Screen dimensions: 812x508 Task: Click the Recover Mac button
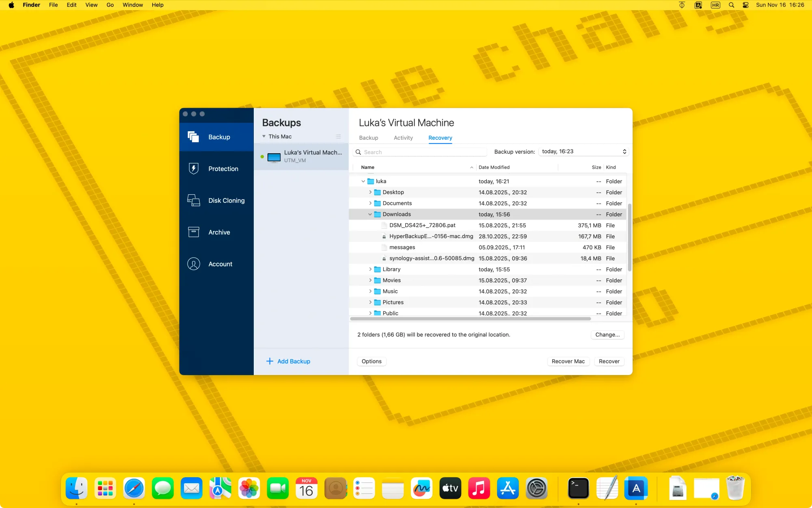click(568, 361)
